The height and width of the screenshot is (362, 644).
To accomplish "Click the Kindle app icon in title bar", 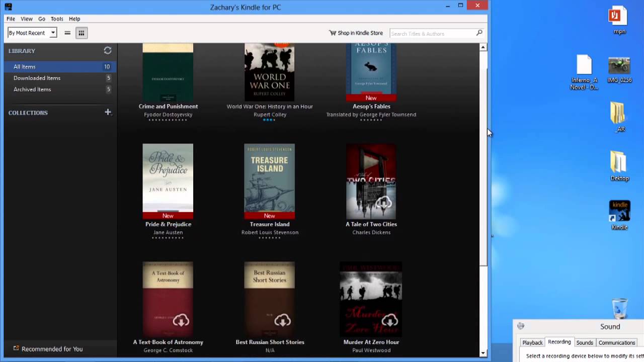I will 8,7.
